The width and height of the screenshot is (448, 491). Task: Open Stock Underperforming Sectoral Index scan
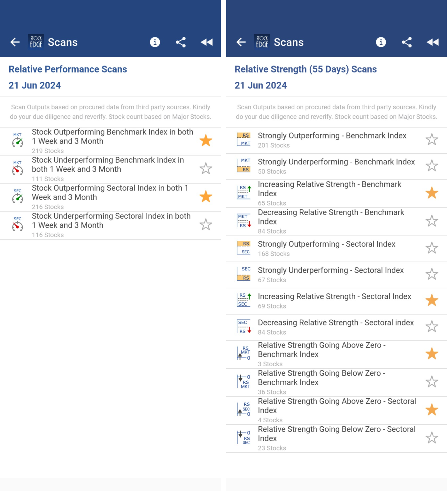[111, 221]
